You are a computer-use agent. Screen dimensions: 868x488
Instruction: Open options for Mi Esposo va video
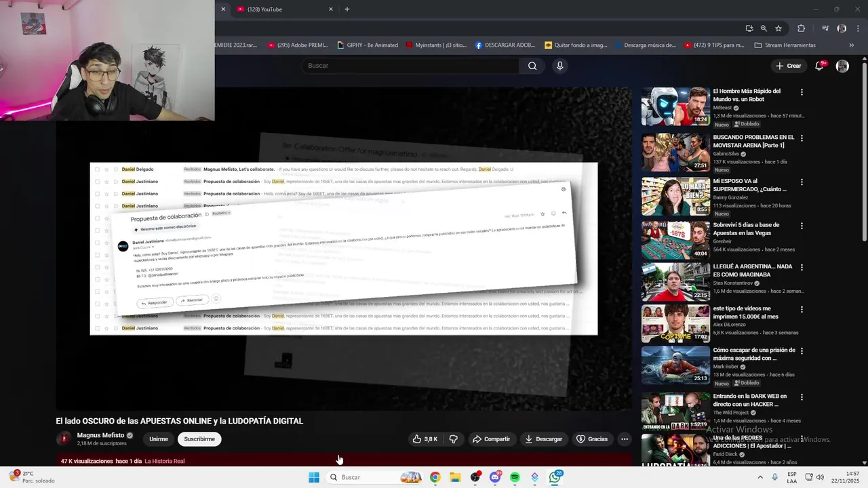tap(802, 182)
